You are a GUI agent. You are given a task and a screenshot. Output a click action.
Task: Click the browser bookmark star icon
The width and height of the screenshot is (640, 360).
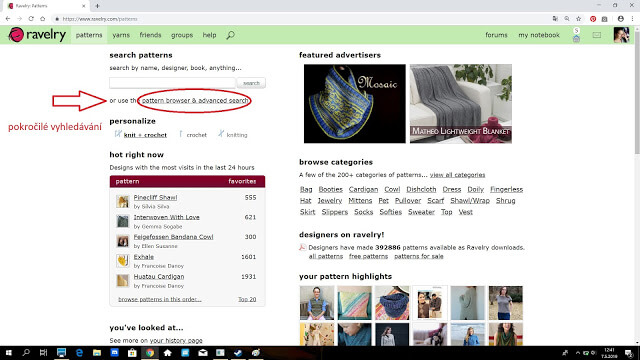[x=578, y=19]
